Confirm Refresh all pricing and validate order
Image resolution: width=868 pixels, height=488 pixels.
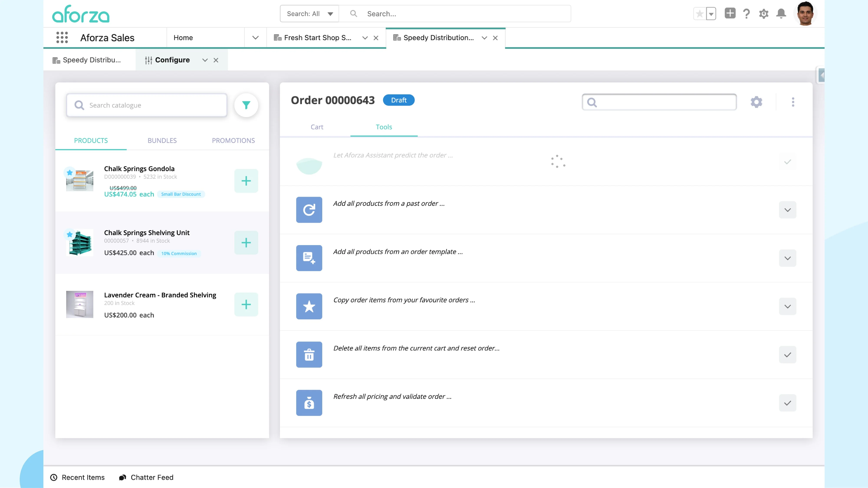(x=787, y=403)
